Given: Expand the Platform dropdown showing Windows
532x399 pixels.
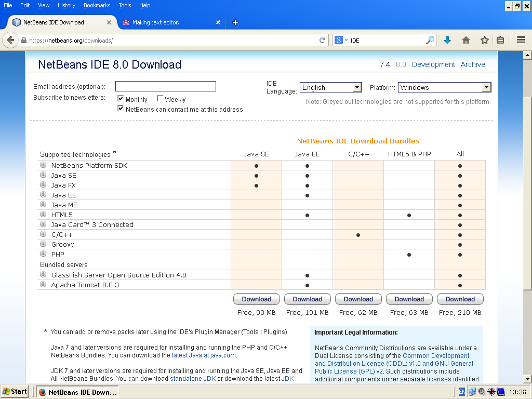Looking at the screenshot, I should [444, 87].
